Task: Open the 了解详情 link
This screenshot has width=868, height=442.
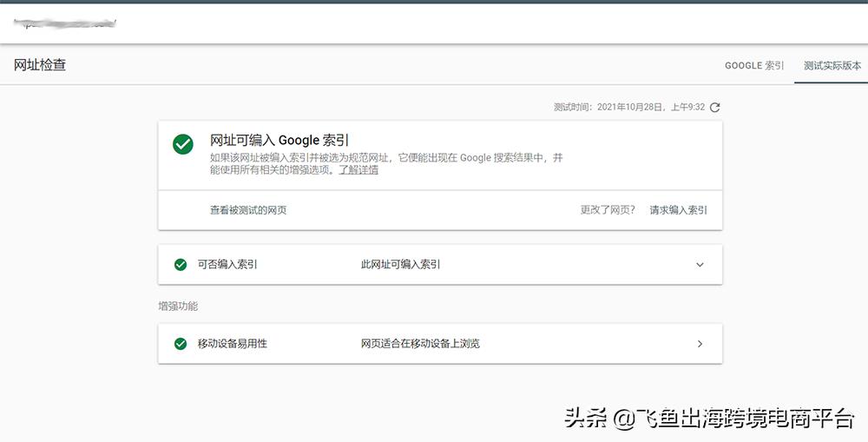Action: tap(358, 170)
